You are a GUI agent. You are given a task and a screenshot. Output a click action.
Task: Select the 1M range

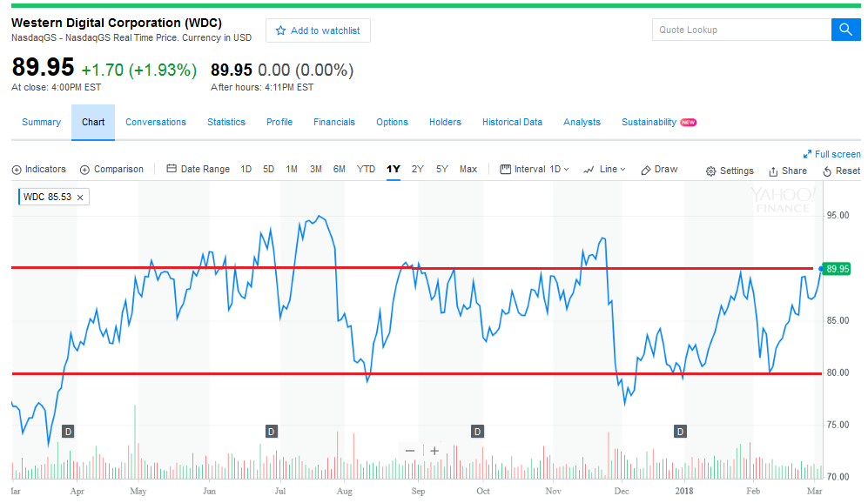(x=292, y=170)
